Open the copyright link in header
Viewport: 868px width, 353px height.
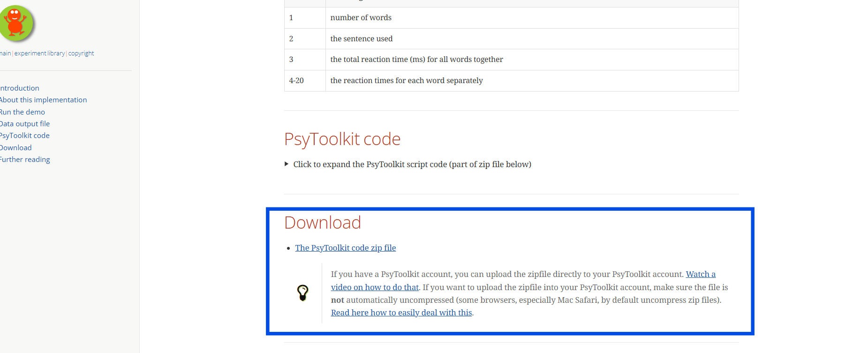click(x=81, y=54)
